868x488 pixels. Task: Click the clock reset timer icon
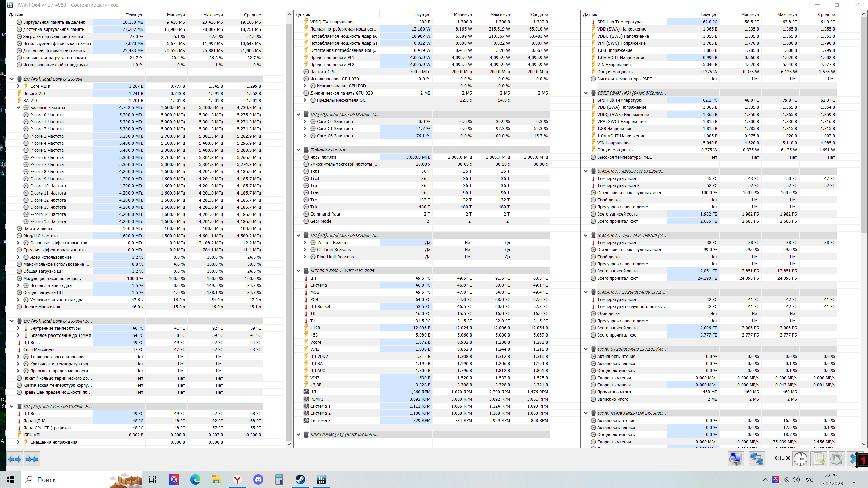tap(801, 459)
